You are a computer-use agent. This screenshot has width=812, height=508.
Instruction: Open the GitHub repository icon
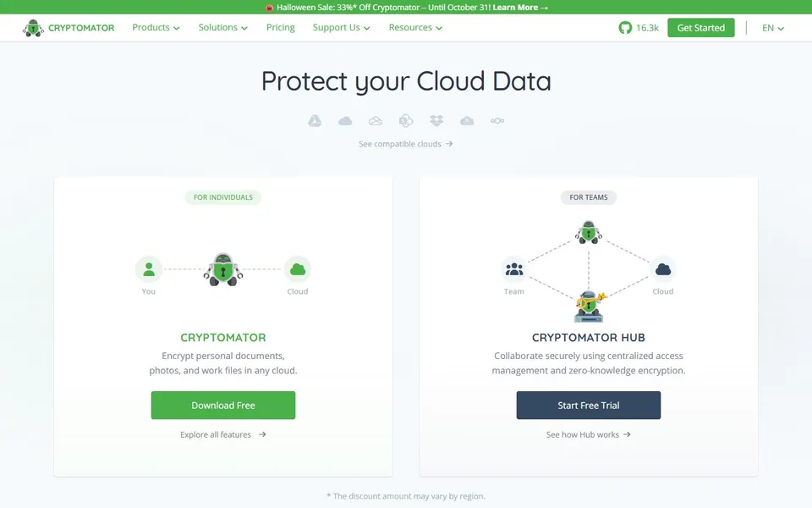[x=625, y=28]
